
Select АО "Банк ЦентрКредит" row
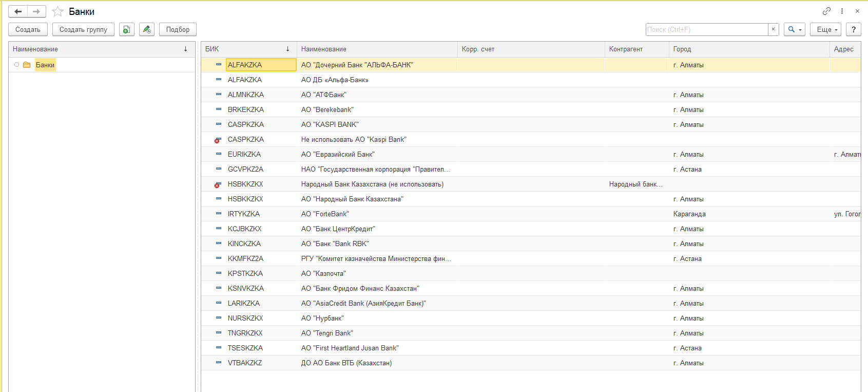point(531,229)
